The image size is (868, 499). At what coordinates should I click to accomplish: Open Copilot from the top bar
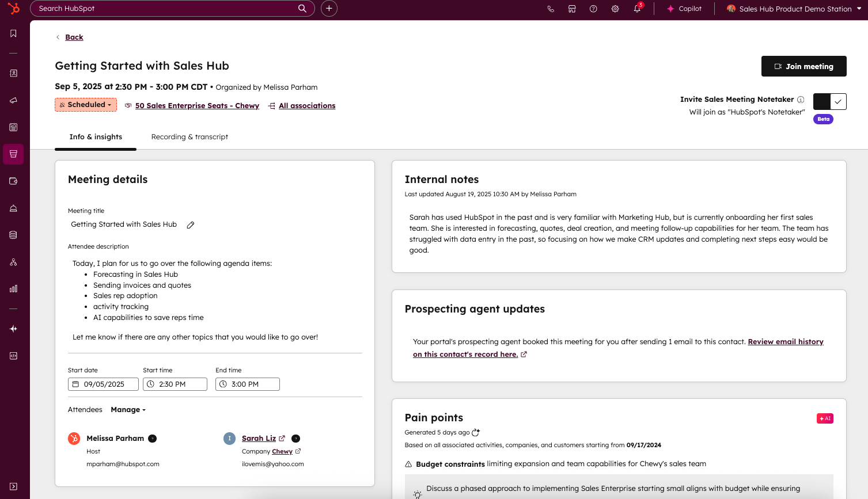(684, 9)
